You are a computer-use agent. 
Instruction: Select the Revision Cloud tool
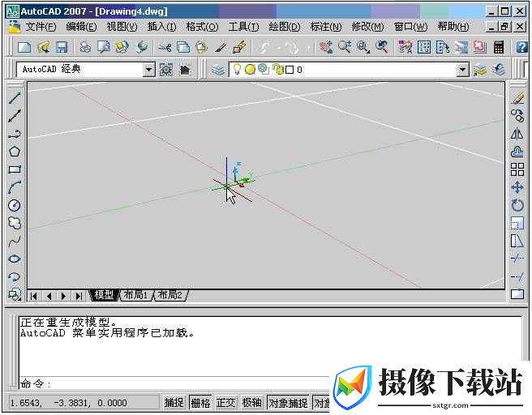pos(15,223)
